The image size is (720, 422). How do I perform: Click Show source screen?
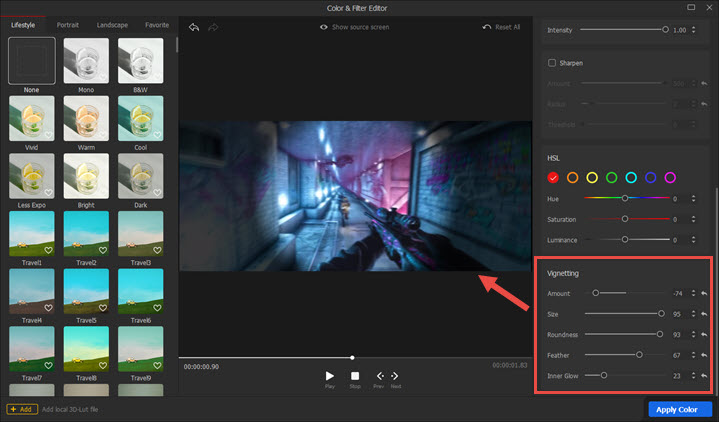pyautogui.click(x=357, y=27)
